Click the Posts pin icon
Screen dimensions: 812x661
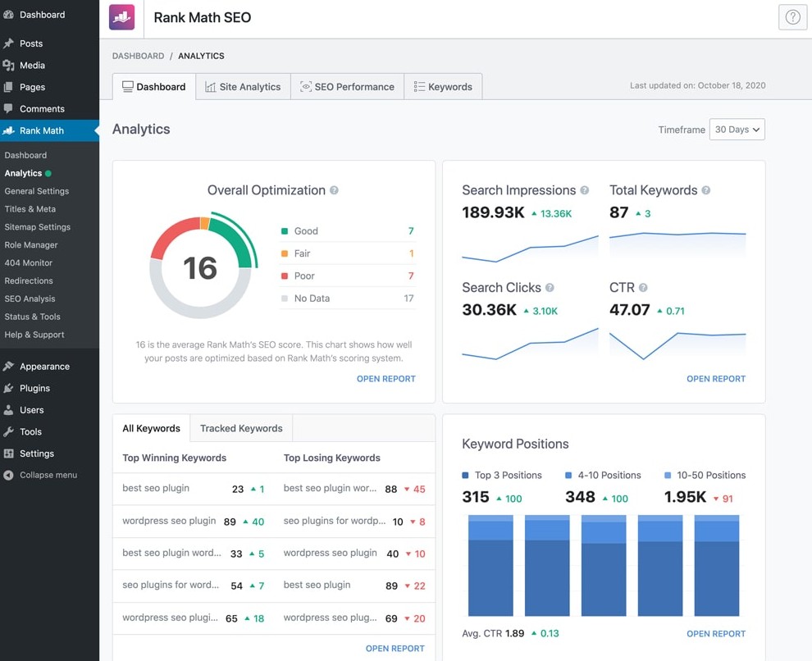(x=8, y=43)
